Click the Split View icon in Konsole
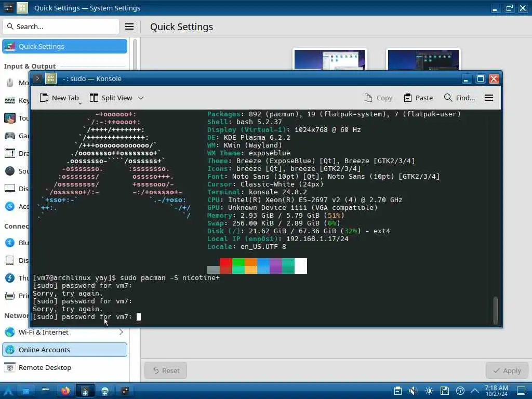 94,98
